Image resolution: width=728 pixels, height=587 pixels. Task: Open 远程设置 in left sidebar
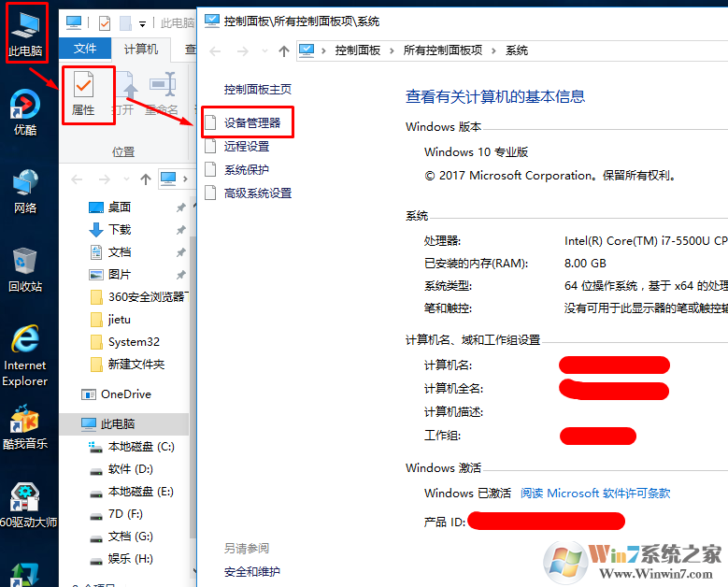pos(247,147)
